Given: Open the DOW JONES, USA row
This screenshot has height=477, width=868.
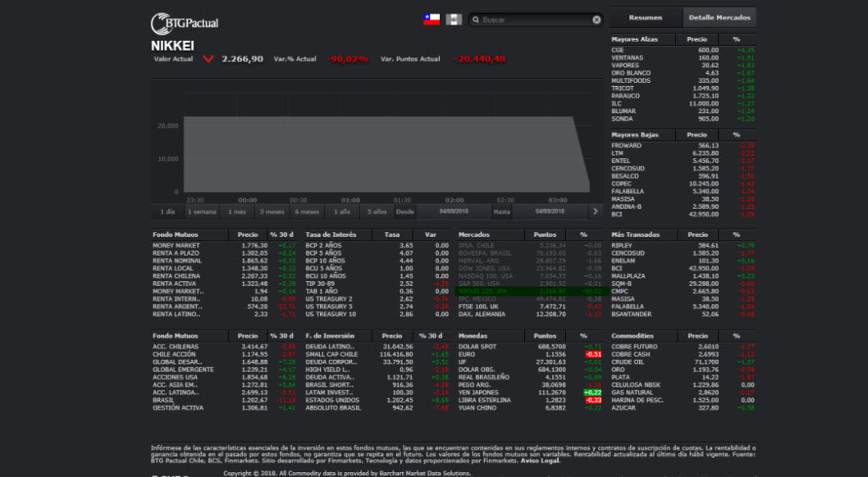Looking at the screenshot, I should 530,269.
